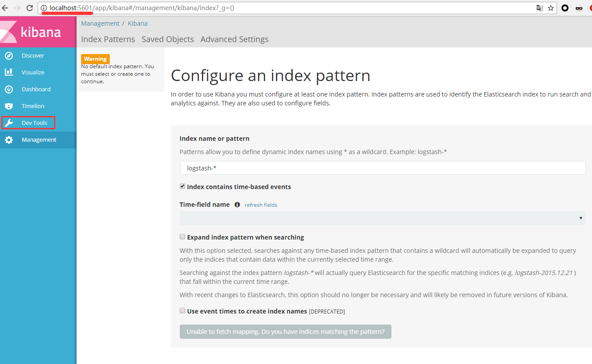Image resolution: width=592 pixels, height=364 pixels.
Task: Open Discover compass icon
Action: point(9,55)
